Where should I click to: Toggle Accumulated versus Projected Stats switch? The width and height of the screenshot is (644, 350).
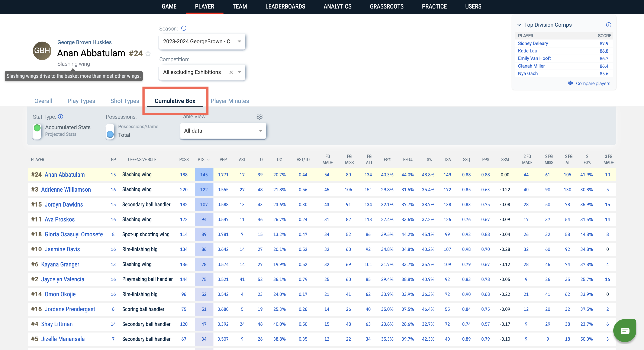click(x=37, y=131)
